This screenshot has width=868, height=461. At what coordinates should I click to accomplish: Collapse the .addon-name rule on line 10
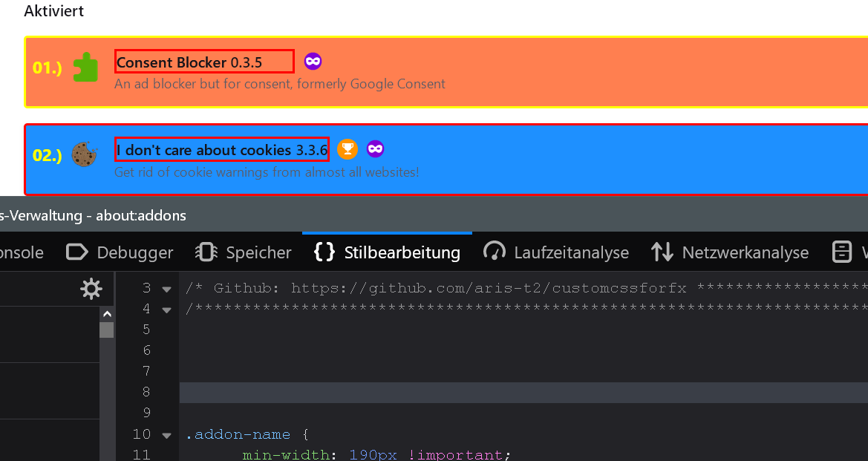[166, 436]
